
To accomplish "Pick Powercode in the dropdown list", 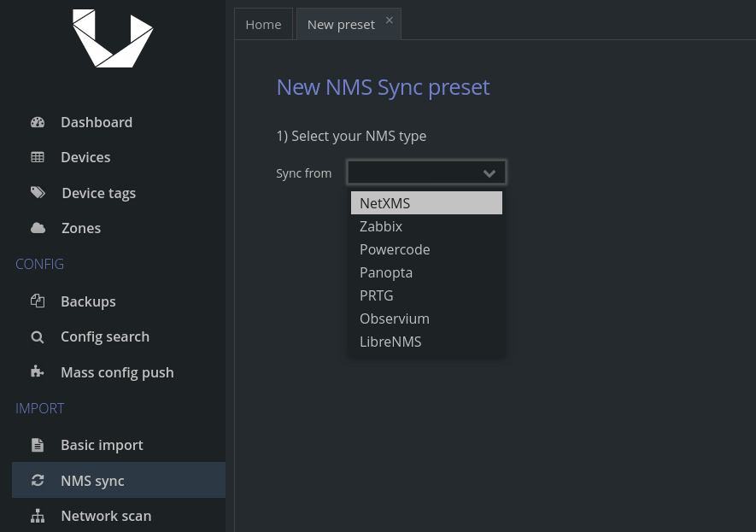I will [x=426, y=249].
